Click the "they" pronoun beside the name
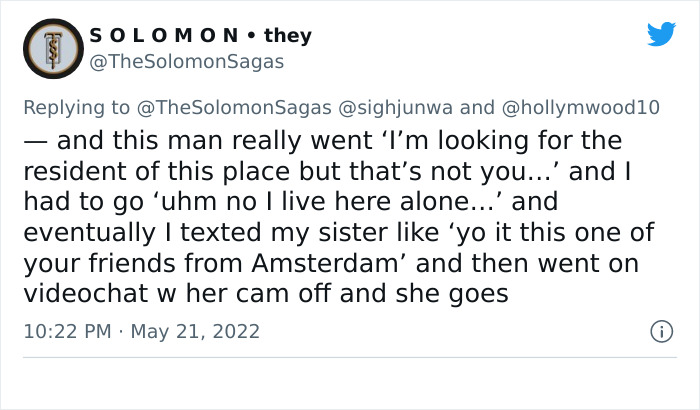700x410 pixels. click(x=288, y=36)
